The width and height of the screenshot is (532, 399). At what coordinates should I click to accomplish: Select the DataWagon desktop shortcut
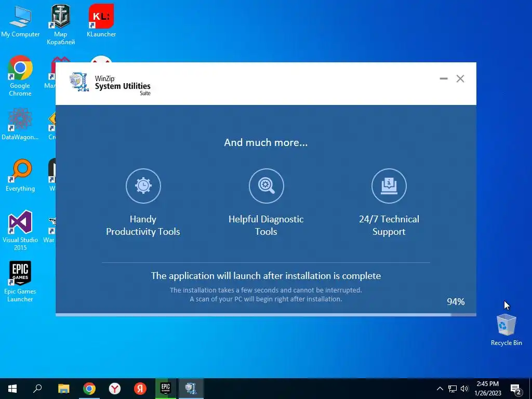(x=20, y=124)
